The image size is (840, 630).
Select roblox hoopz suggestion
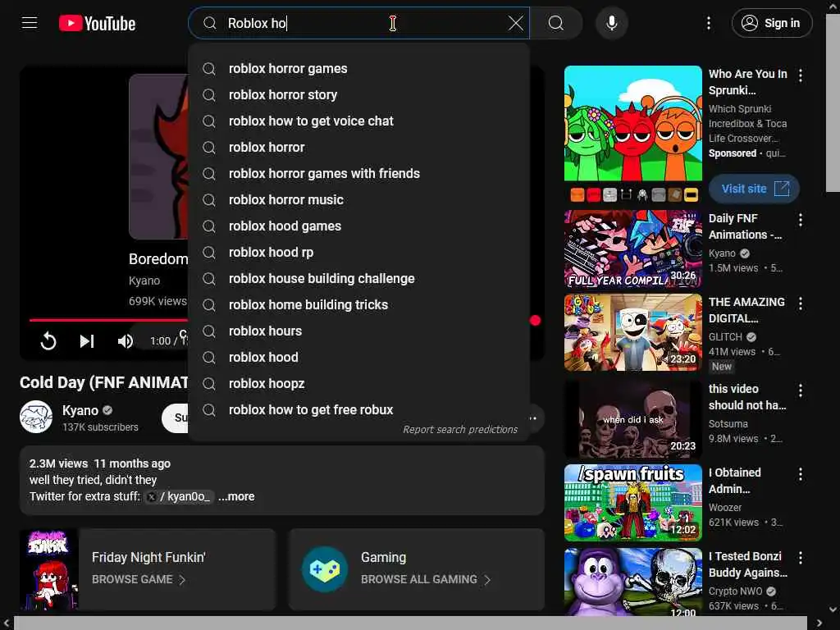pyautogui.click(x=359, y=384)
